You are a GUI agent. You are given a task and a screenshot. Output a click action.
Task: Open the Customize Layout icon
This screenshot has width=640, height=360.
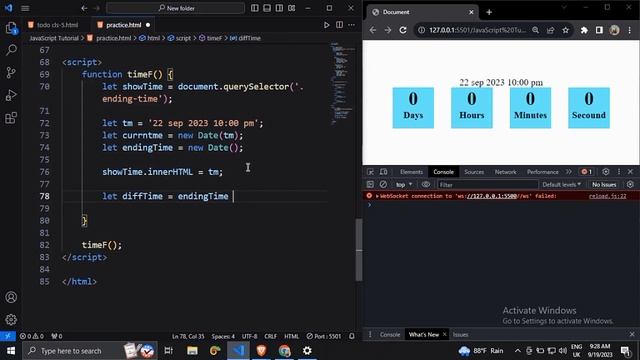(291, 8)
